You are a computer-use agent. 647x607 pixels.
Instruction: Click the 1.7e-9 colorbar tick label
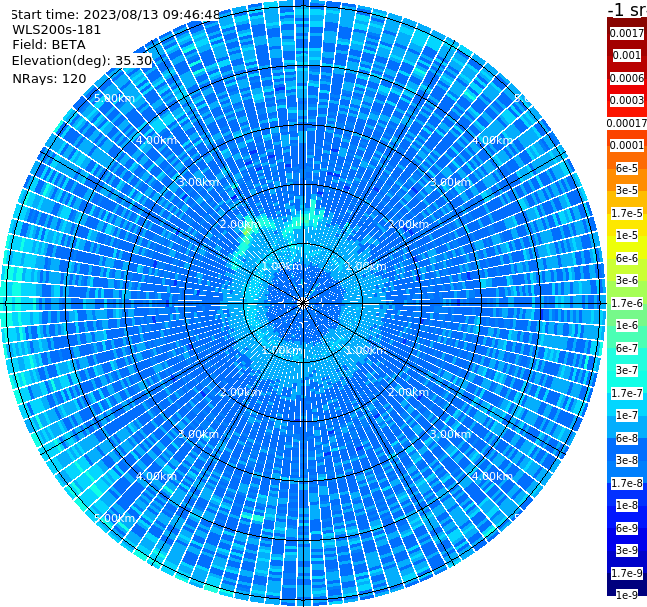(627, 573)
